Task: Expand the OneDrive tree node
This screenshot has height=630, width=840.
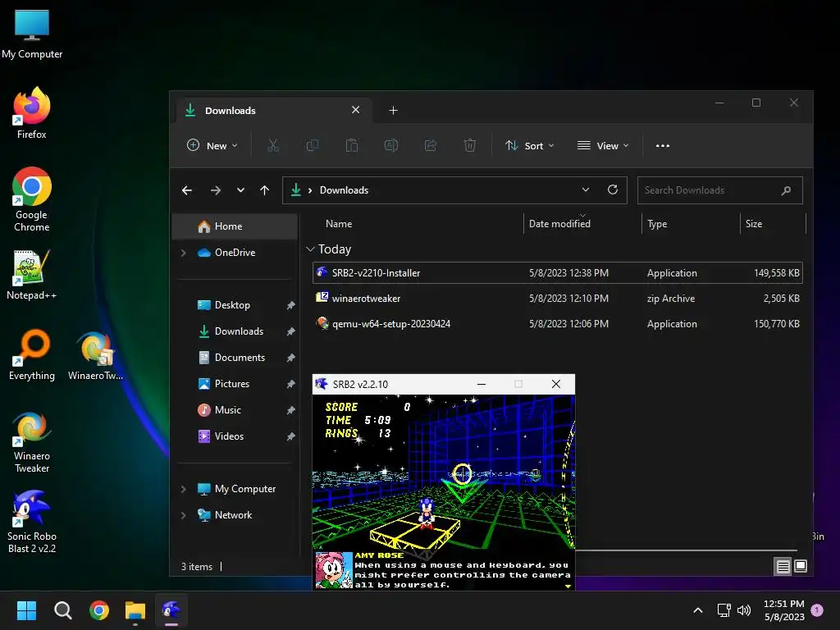Action: coord(184,253)
